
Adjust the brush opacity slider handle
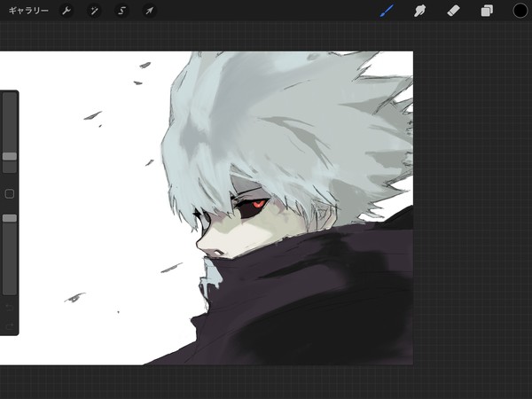tap(10, 218)
